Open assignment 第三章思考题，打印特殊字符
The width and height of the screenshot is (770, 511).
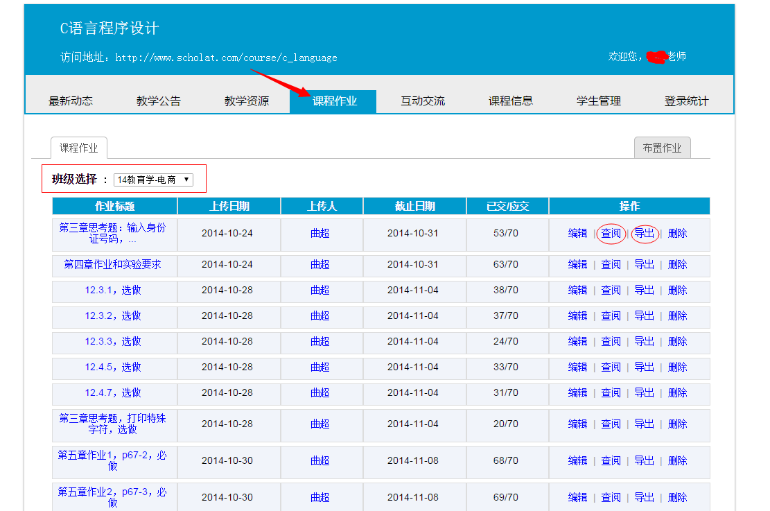point(113,424)
